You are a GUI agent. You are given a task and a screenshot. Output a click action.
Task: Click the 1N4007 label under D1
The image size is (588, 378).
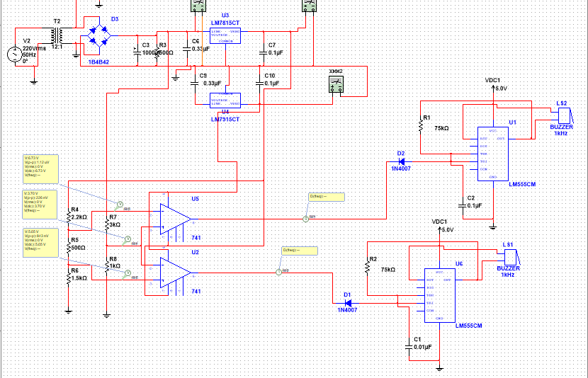pos(347,310)
